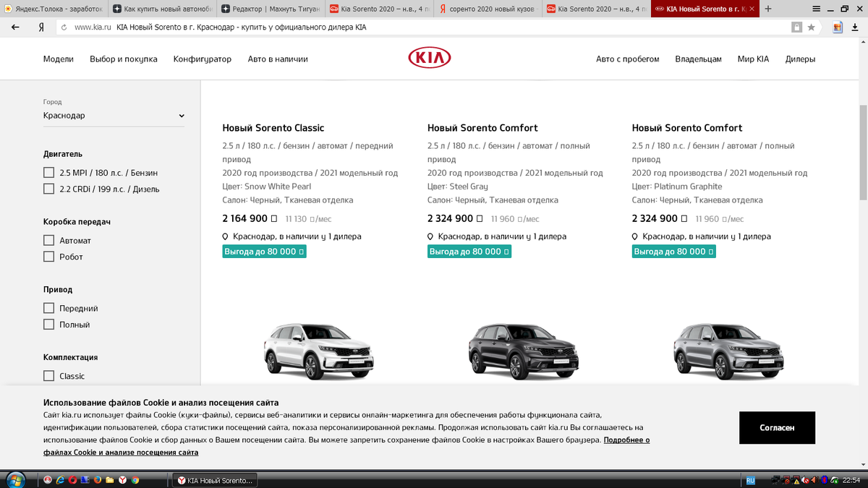Click the Yandex 'Я' home button
The image size is (868, 488).
point(41,27)
